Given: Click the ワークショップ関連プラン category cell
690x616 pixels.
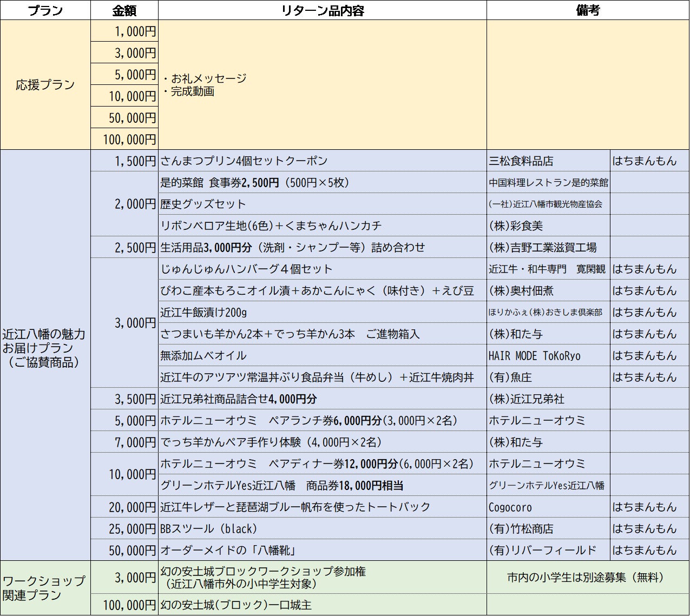Looking at the screenshot, I should click(45, 588).
